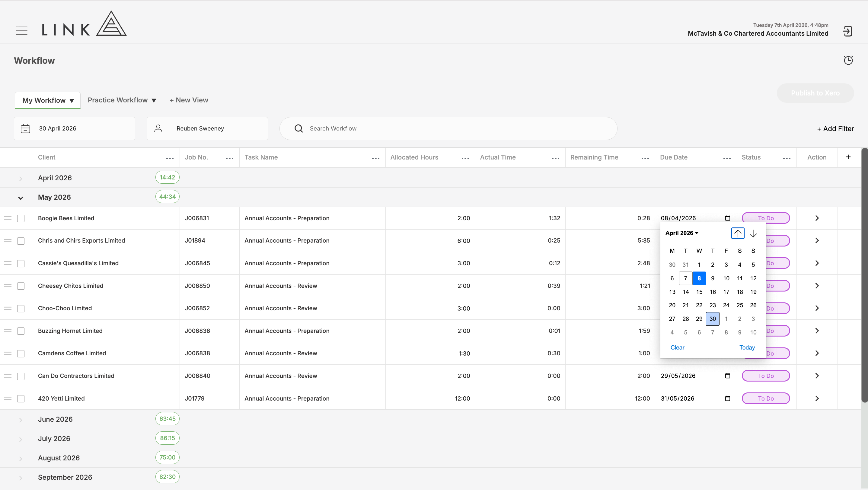Expand the June 2026 group
868x490 pixels.
pos(21,420)
